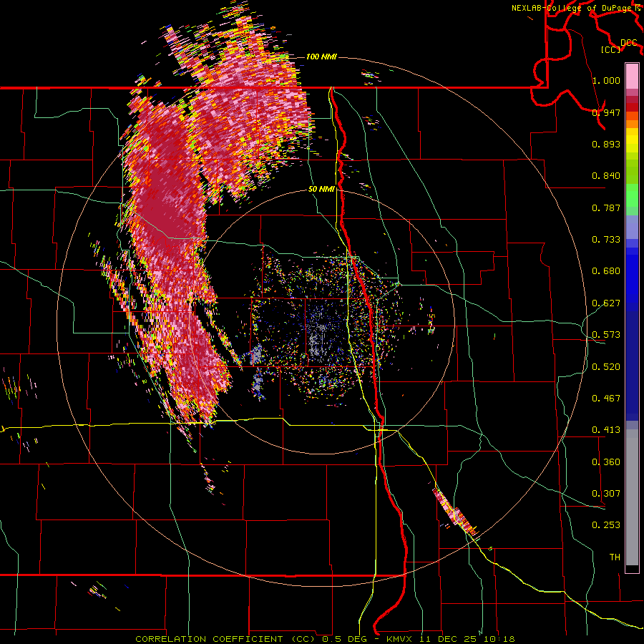Image resolution: width=644 pixels, height=644 pixels.
Task: Select the 0.467 legend value
Action: click(606, 399)
